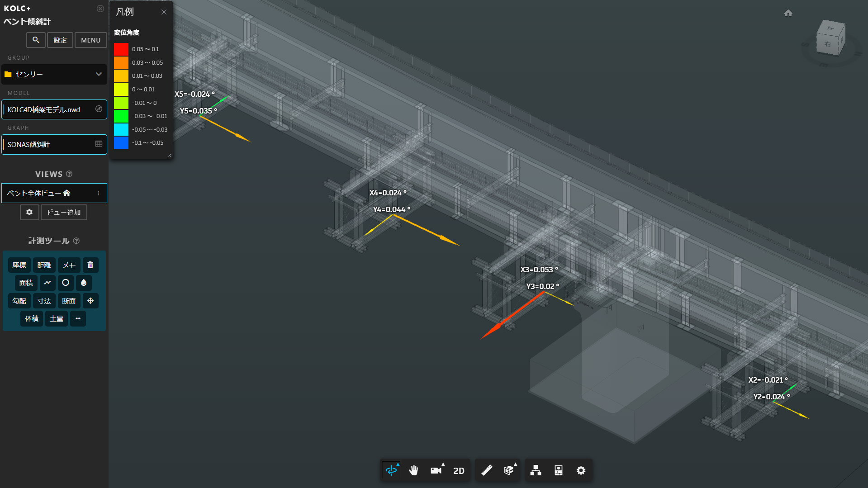868x488 pixels.
Task: Click the green -0.03～-0.01 legend swatch
Action: [x=121, y=116]
